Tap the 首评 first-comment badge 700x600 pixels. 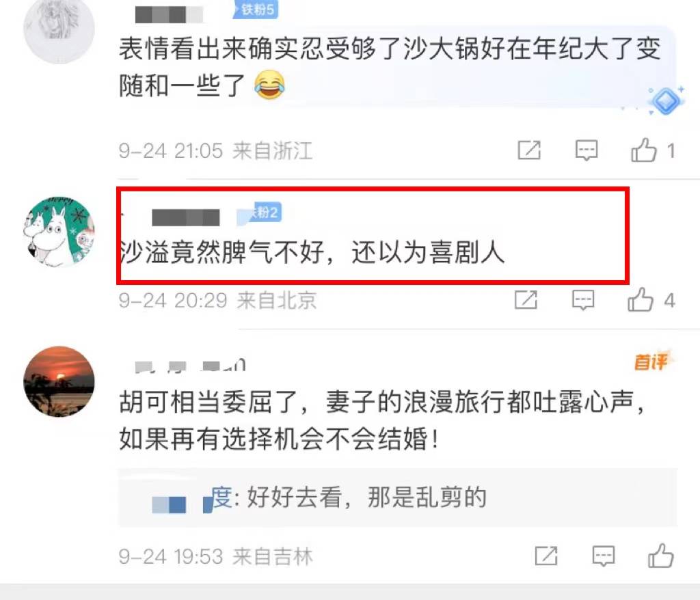click(651, 361)
